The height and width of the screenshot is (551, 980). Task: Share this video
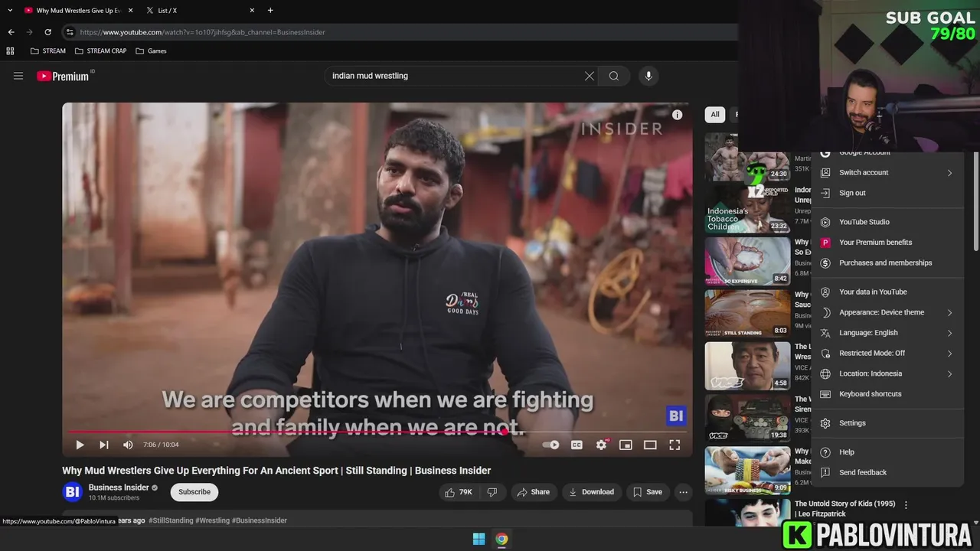[534, 492]
